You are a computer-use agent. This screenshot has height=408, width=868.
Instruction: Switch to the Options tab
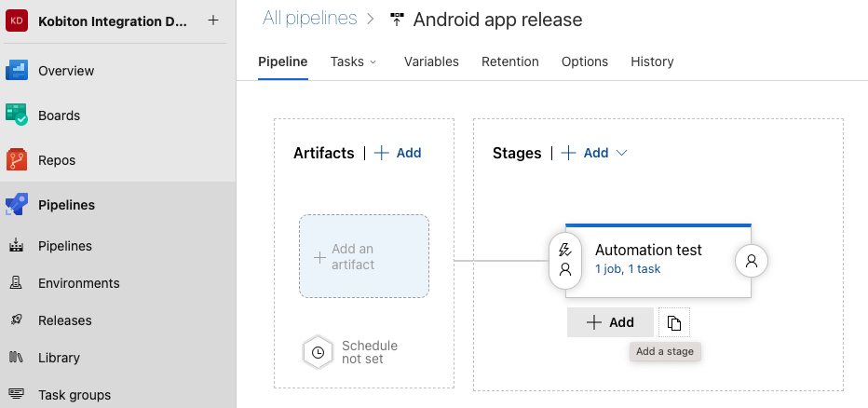pyautogui.click(x=585, y=61)
